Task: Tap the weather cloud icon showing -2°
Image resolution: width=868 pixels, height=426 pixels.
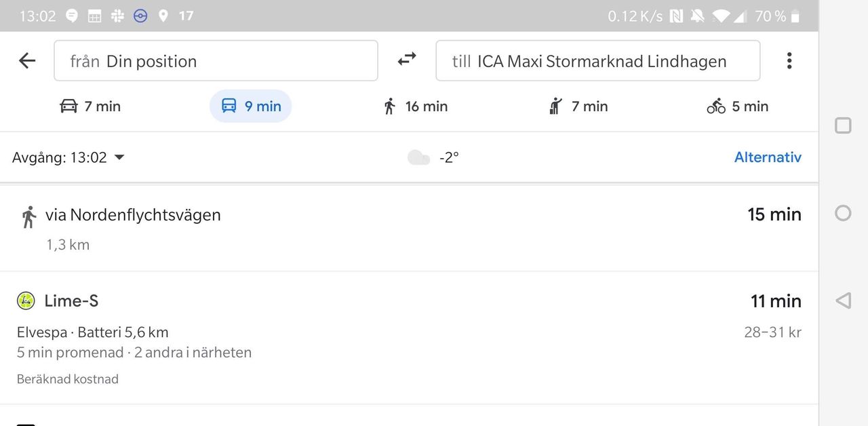Action: point(418,157)
